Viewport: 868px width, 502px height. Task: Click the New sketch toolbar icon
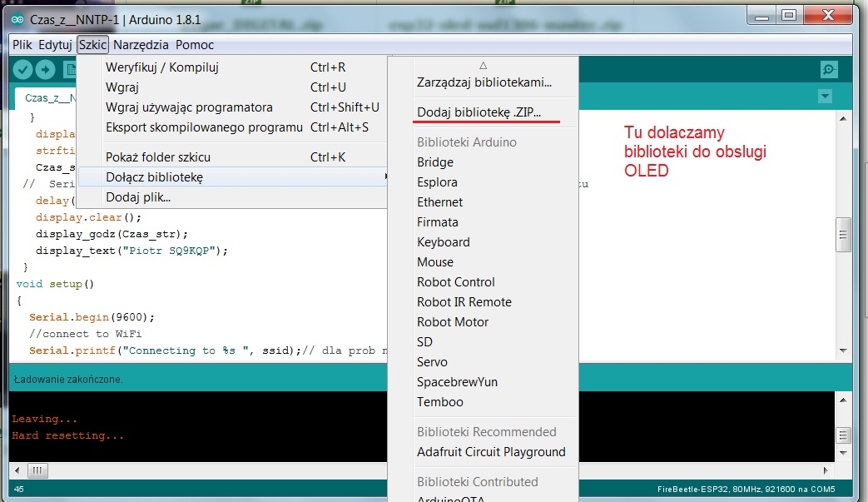(70, 70)
